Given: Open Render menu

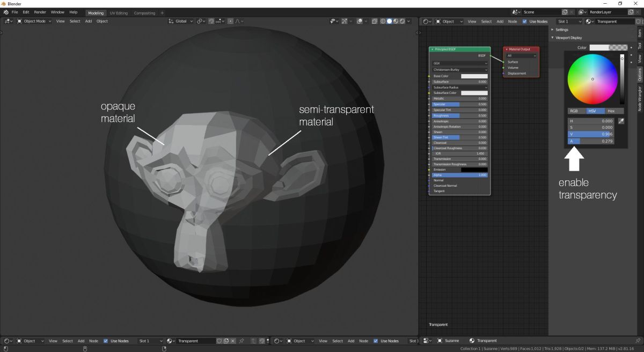Looking at the screenshot, I should (x=40, y=12).
